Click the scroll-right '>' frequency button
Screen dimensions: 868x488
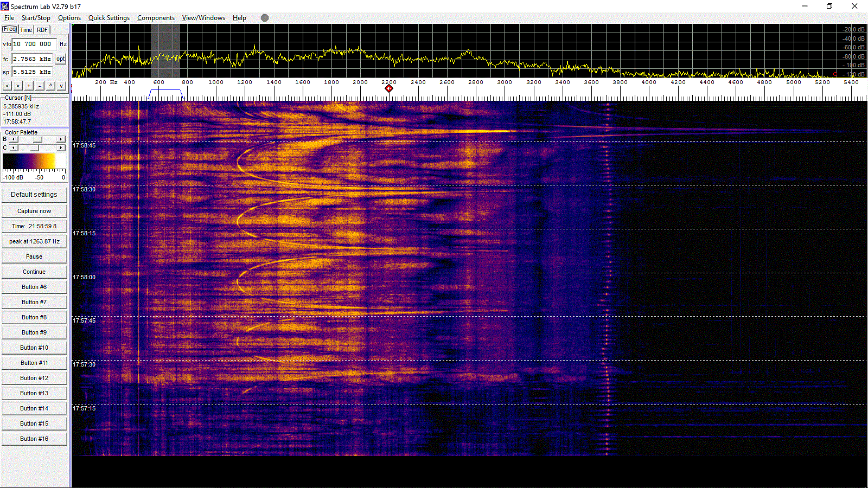18,86
